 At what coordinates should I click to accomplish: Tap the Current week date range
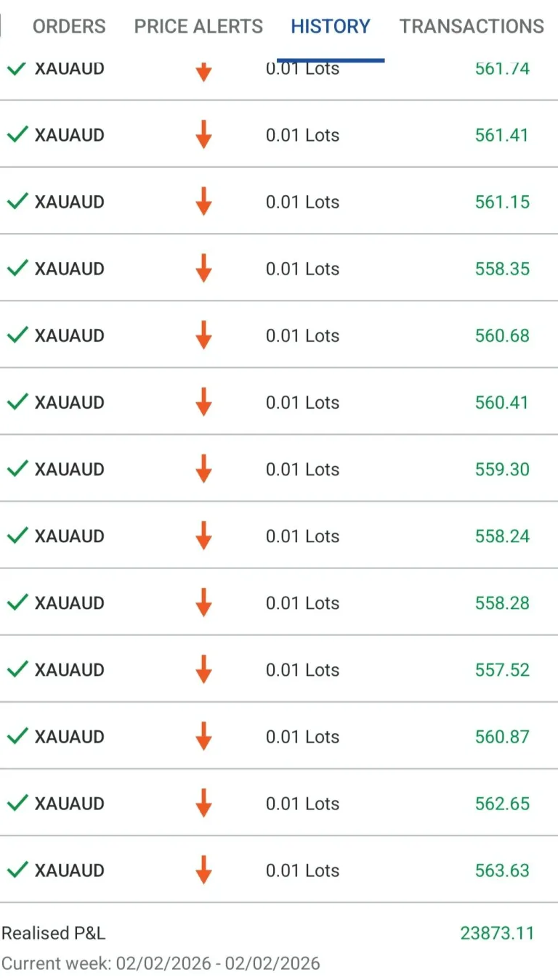[161, 963]
